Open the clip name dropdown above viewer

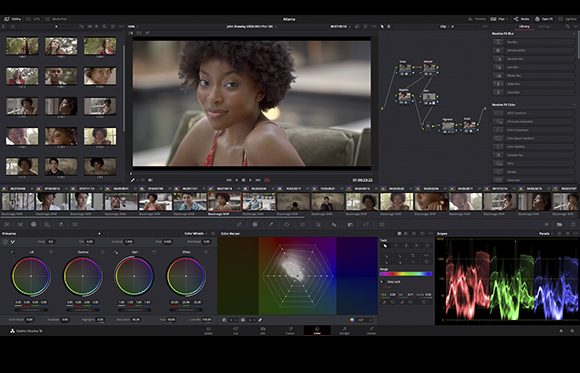click(x=252, y=27)
